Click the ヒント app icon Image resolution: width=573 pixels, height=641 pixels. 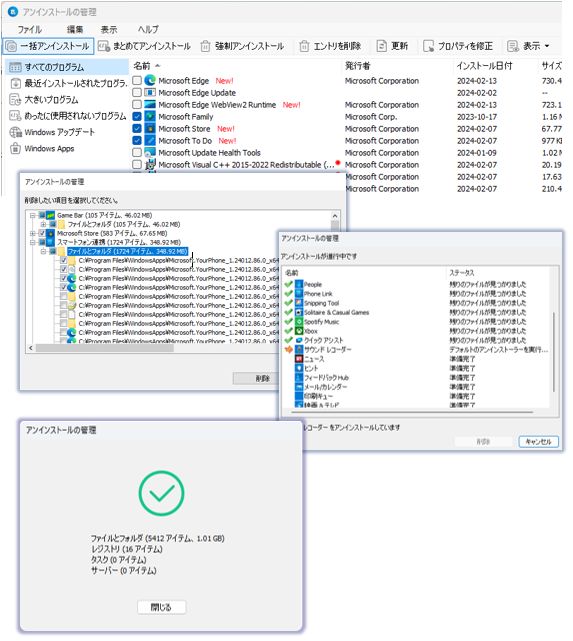click(299, 368)
